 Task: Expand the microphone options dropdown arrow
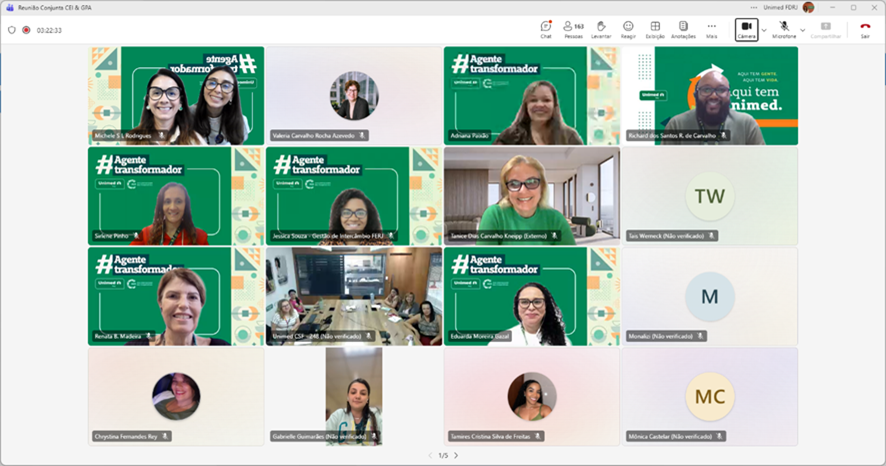tap(802, 30)
